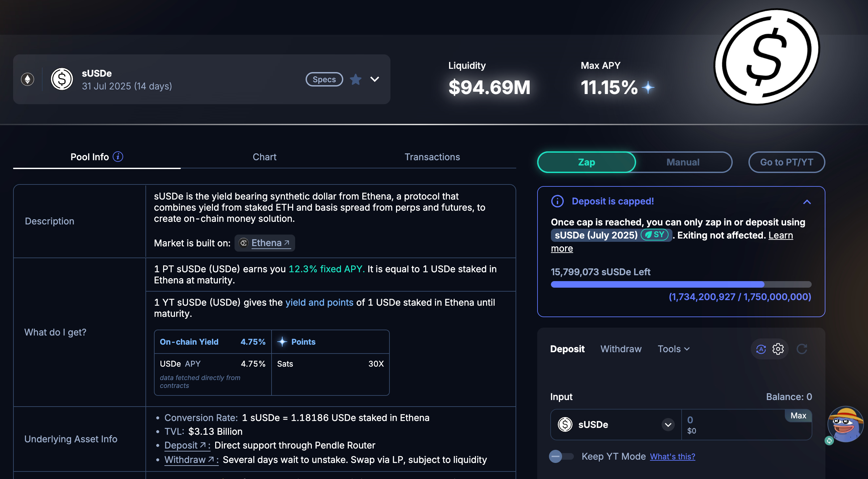Select the Deposit tab in swap panel
The height and width of the screenshot is (479, 868).
click(x=567, y=349)
